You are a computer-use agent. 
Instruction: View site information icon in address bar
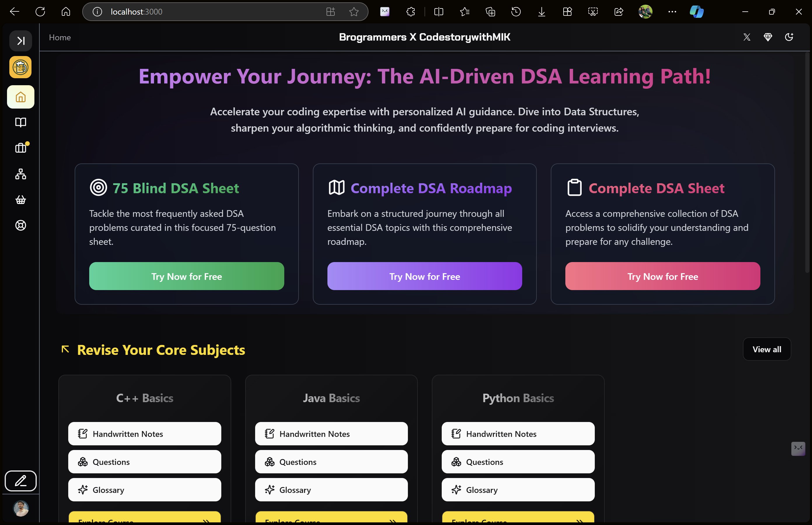click(x=97, y=12)
